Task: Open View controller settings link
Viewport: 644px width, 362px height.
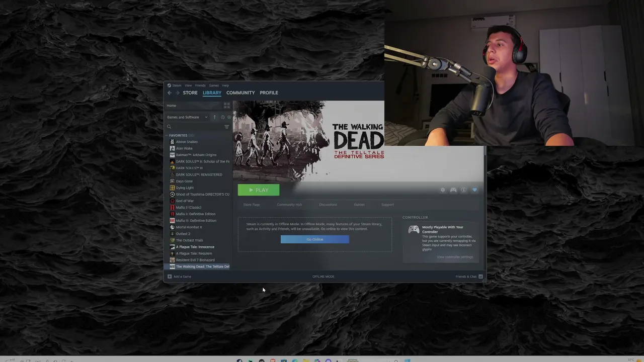Action: 455,257
